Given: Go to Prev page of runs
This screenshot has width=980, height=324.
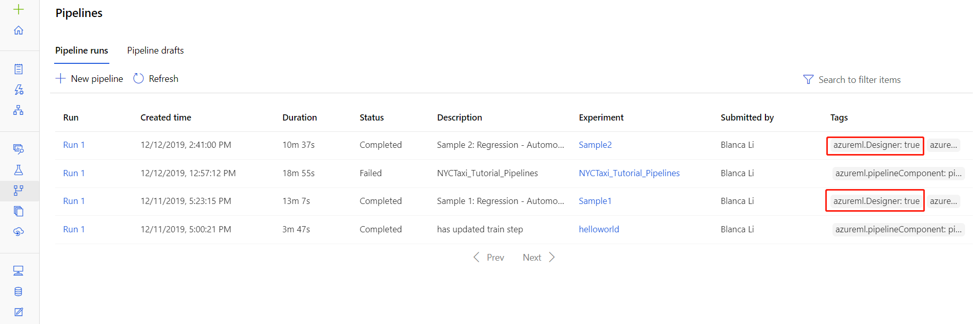Looking at the screenshot, I should pyautogui.click(x=489, y=258).
